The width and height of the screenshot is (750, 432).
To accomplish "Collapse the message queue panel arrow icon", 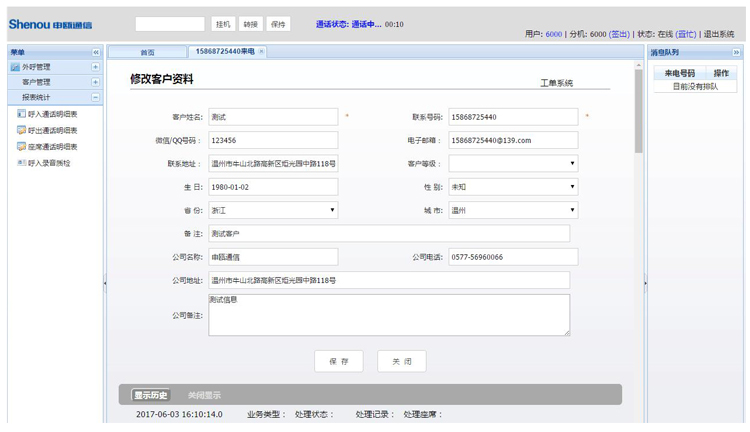I will pos(736,52).
